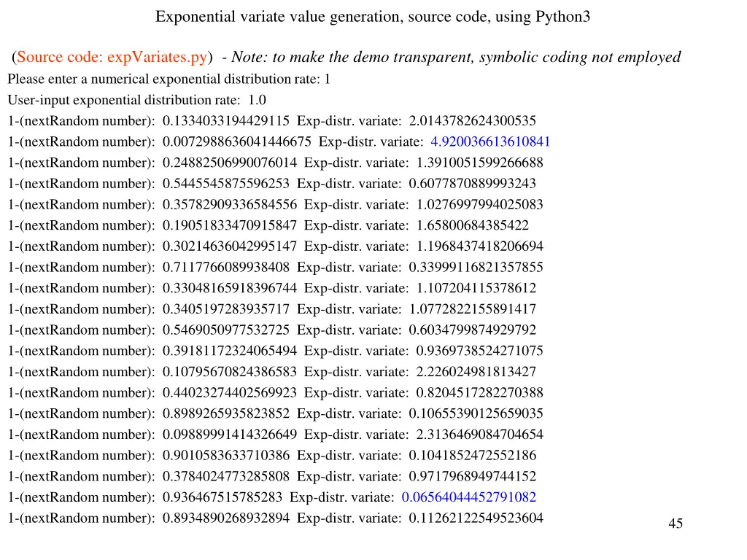Screen dimensions: 747x560
Task: Click the italic note about symbolic coding
Action: [x=456, y=58]
